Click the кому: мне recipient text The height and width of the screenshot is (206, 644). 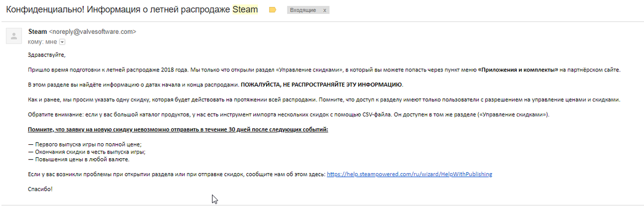coord(42,41)
